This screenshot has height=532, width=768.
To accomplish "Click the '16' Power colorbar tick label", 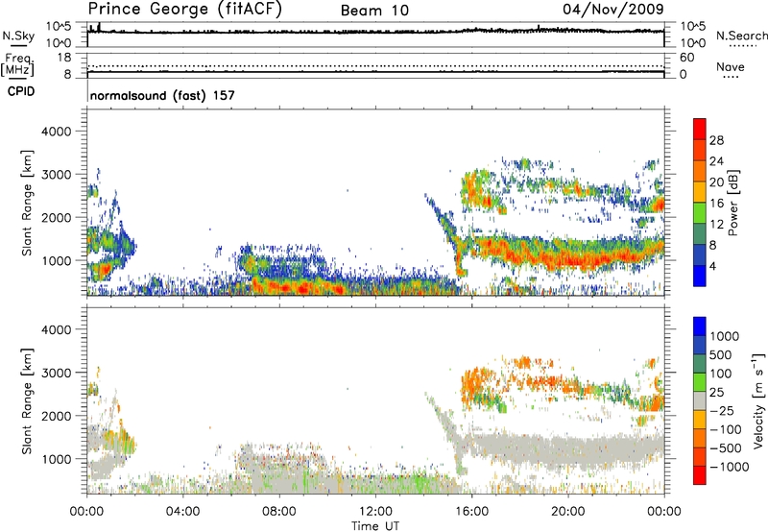I will click(x=716, y=204).
